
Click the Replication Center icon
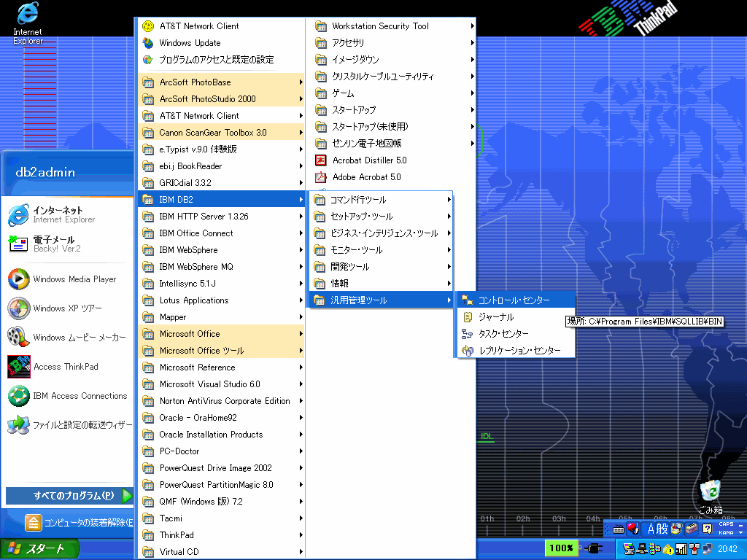[468, 351]
